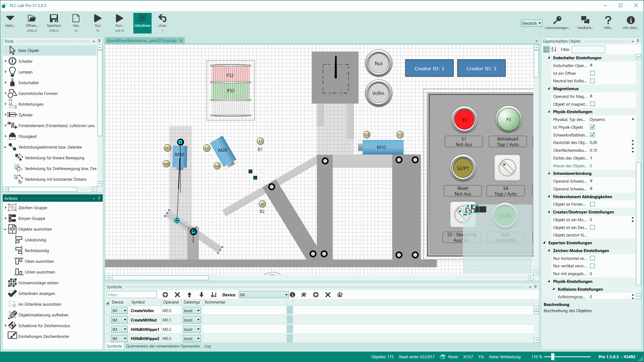Image resolution: width=644 pixels, height=362 pixels.
Task: Click the Feedback speech bubble icon
Action: click(x=585, y=20)
